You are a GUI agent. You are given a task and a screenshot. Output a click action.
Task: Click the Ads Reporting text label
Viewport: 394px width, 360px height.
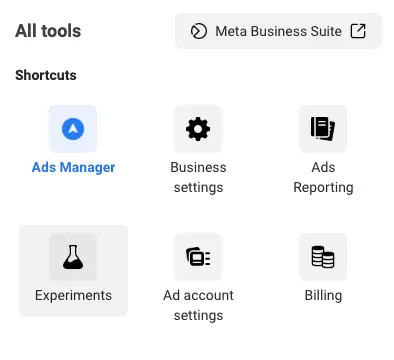[323, 177]
